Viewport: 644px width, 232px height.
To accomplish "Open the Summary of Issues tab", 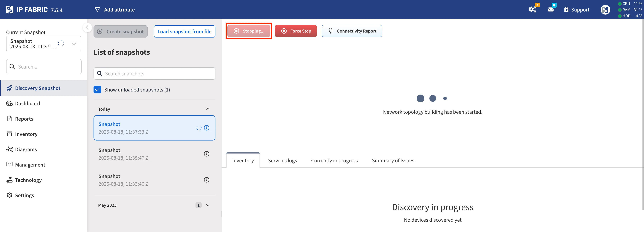I will 393,161.
